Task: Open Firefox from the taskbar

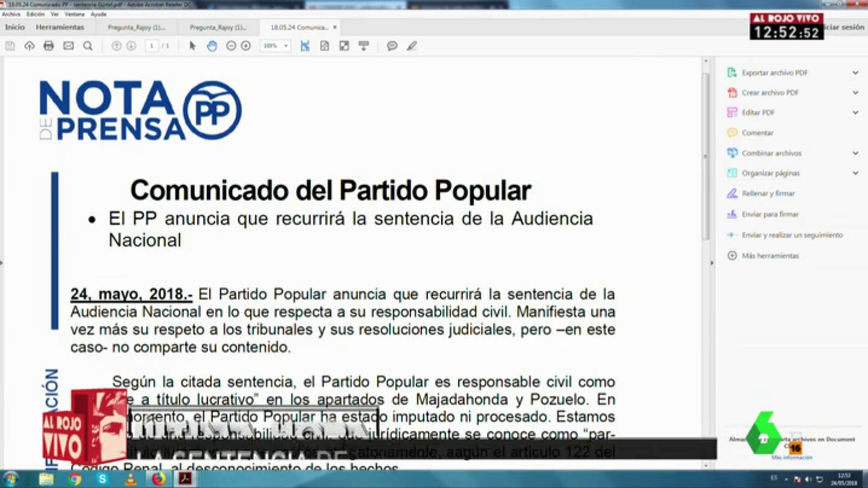Action: (x=158, y=480)
